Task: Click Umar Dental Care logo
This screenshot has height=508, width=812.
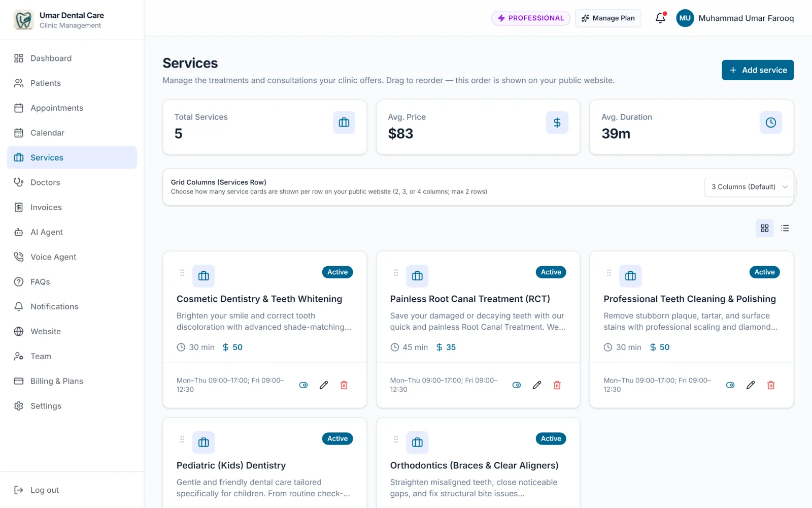Action: pyautogui.click(x=23, y=20)
